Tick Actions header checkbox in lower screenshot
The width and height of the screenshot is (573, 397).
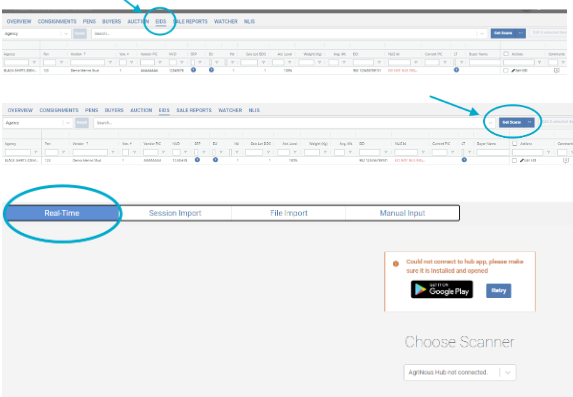click(515, 144)
